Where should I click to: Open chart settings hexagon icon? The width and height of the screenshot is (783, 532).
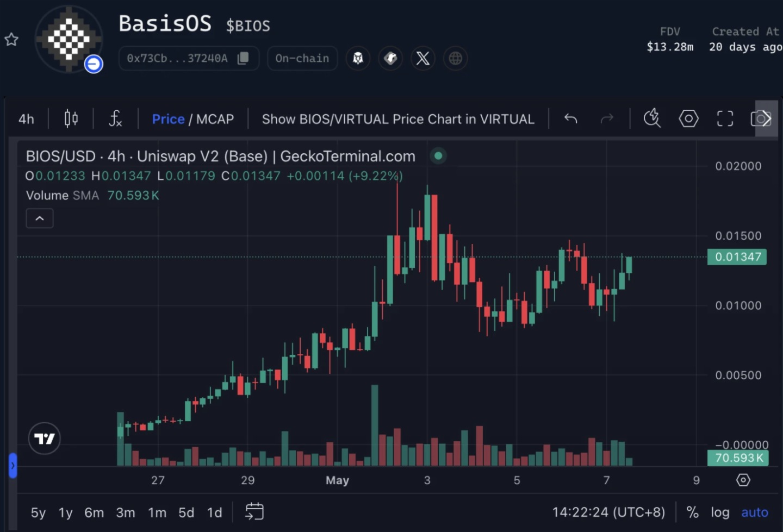coord(688,118)
